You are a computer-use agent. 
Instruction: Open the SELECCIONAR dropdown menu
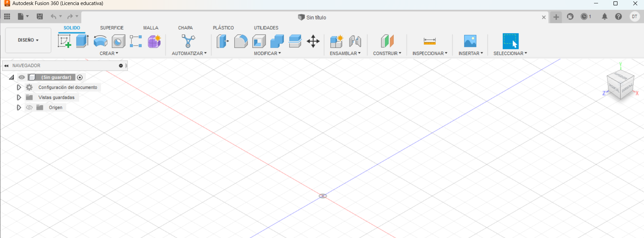510,53
